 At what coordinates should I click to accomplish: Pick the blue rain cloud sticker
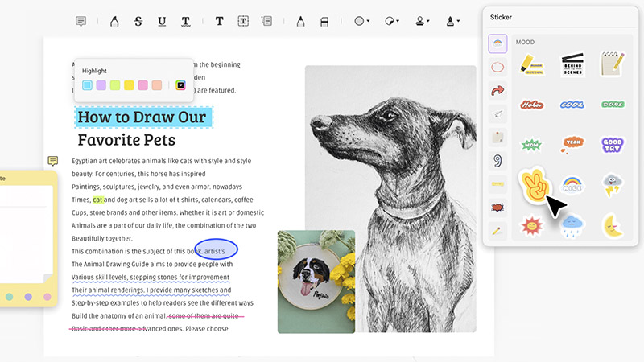572,226
